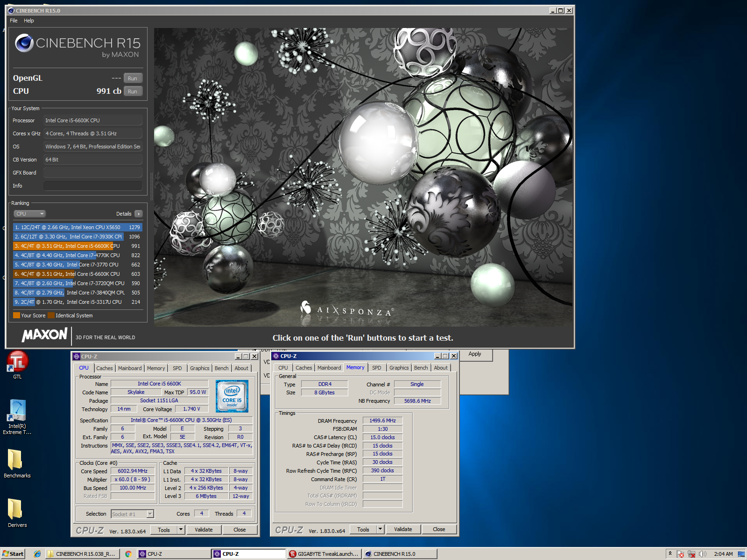The height and width of the screenshot is (560, 747).
Task: Click the MAXON logo in Cinebench footer
Action: click(x=45, y=335)
